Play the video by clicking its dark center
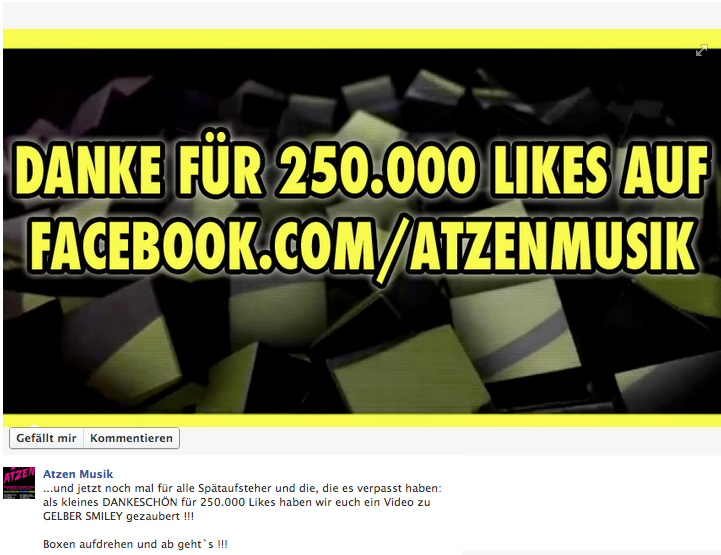Screen dimensions: 721x555 coord(361,231)
